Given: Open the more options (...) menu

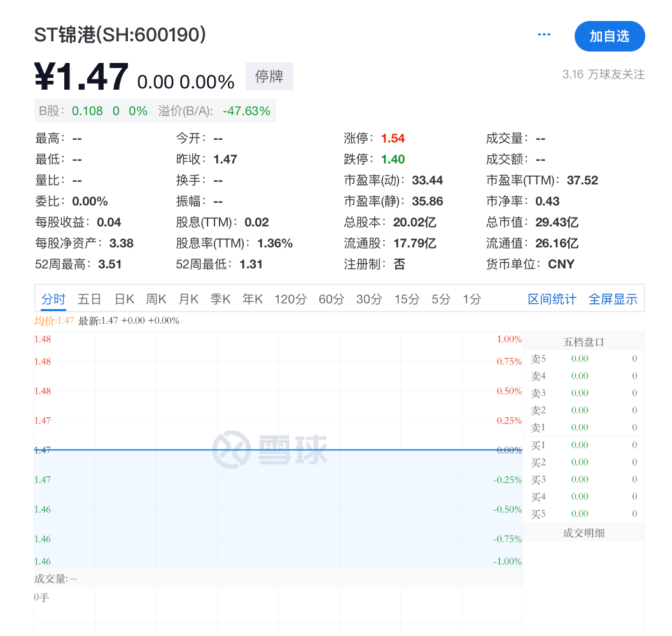Looking at the screenshot, I should coord(544,35).
